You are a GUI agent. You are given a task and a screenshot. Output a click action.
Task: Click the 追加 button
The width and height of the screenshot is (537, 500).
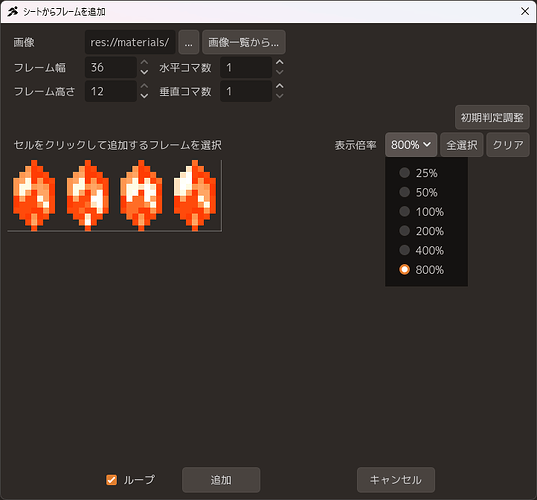pyautogui.click(x=221, y=480)
